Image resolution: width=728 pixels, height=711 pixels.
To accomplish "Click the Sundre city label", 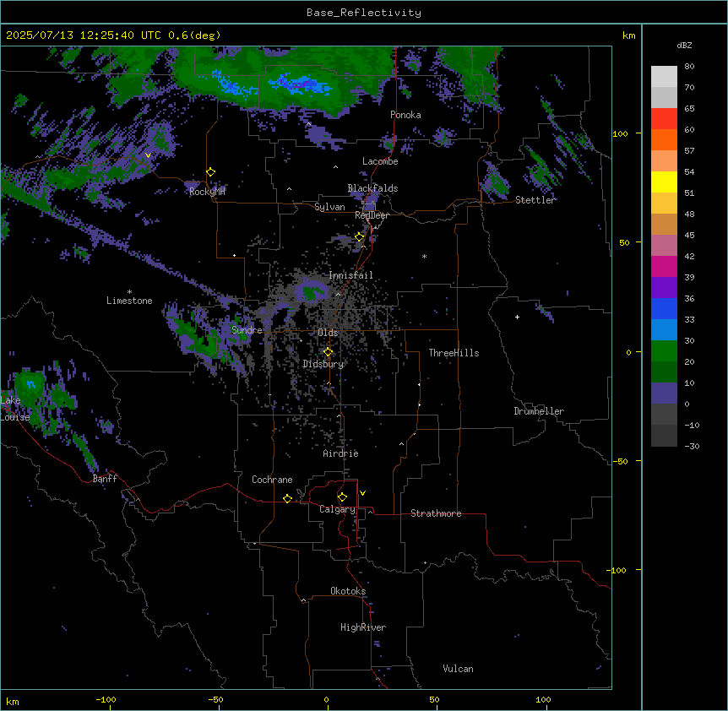I will (247, 330).
